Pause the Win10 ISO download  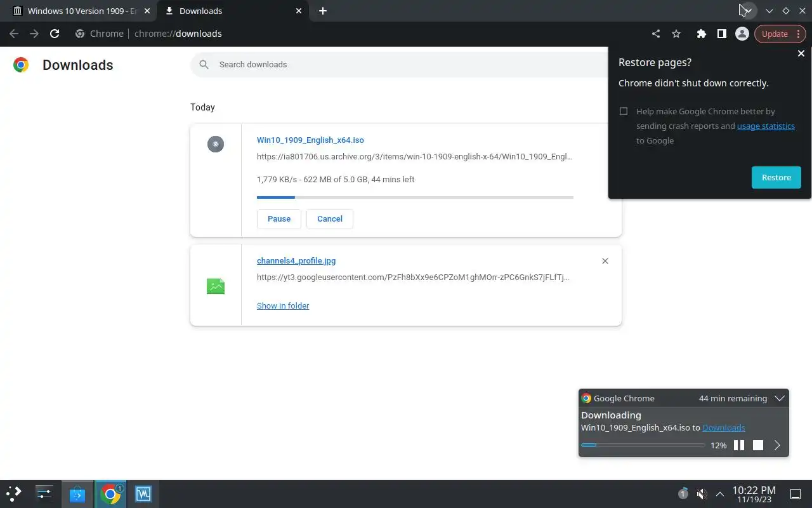[x=279, y=218]
